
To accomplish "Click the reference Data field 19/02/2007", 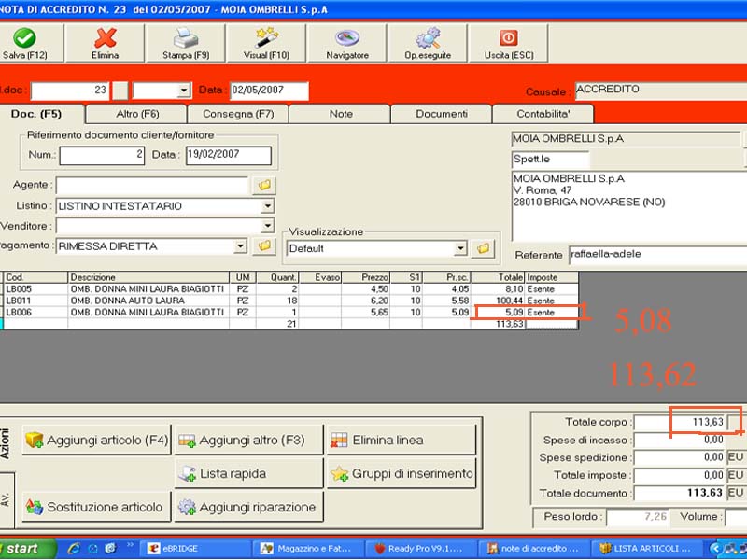I will 229,155.
